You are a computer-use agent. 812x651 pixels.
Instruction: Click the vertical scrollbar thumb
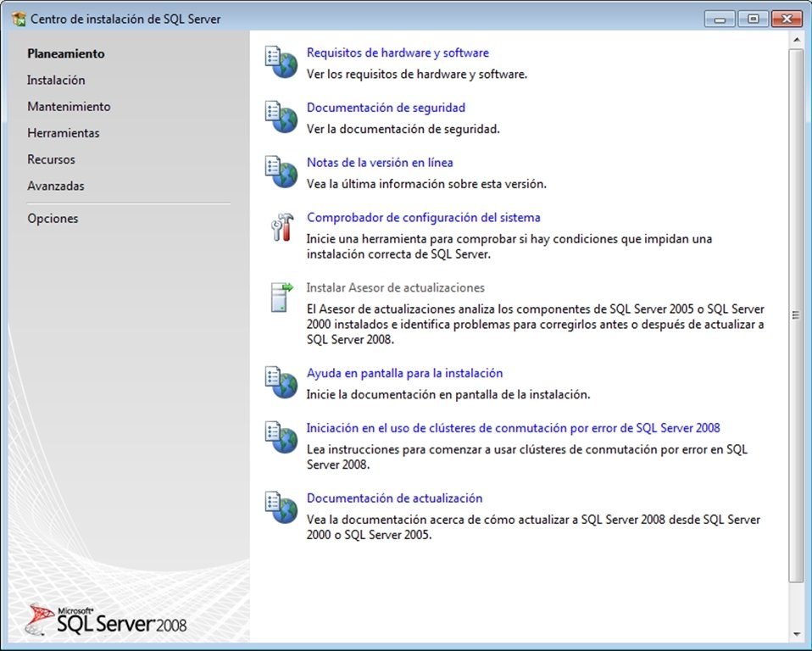(796, 315)
